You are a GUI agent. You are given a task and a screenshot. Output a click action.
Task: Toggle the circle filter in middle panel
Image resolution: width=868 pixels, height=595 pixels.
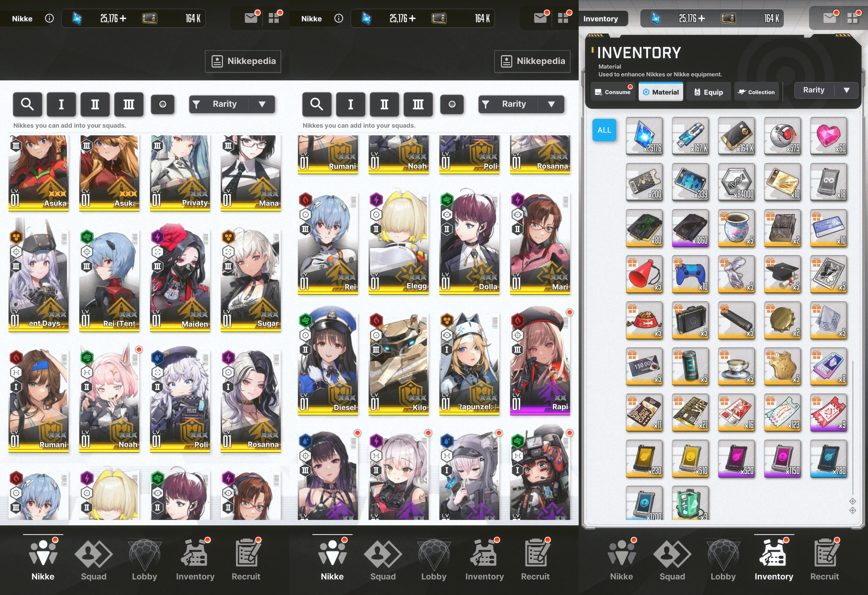pyautogui.click(x=452, y=104)
